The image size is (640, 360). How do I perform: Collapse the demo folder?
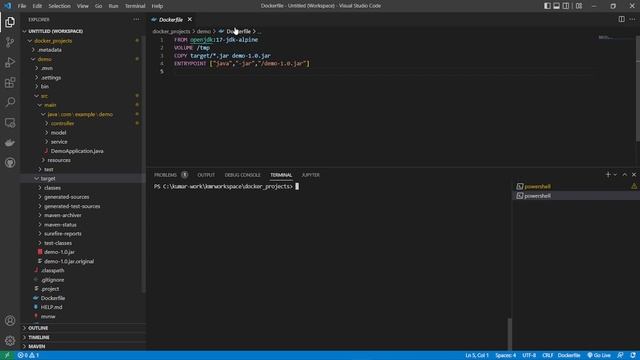pos(83,59)
